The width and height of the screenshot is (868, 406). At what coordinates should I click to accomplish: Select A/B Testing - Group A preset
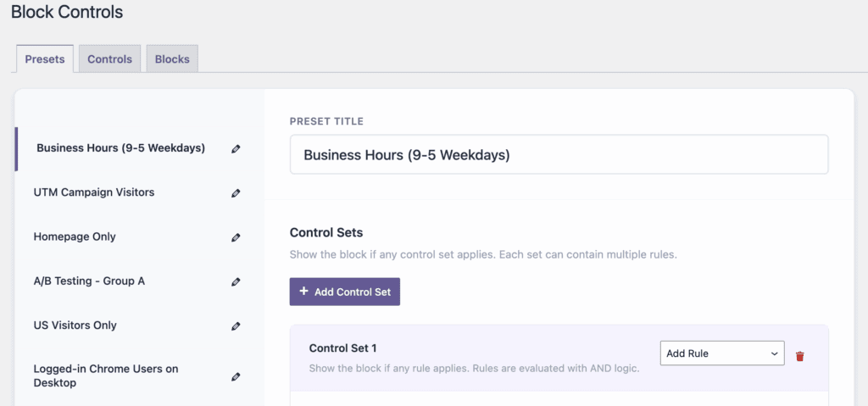coord(89,281)
